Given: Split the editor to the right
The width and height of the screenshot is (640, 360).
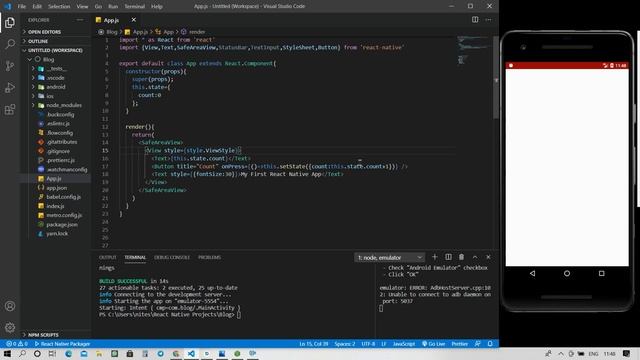Looking at the screenshot, I should [x=475, y=20].
